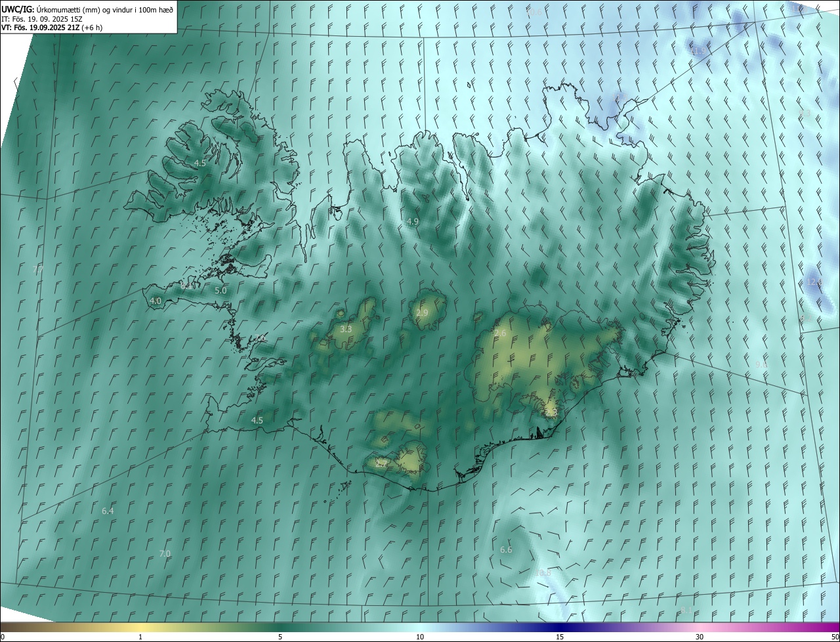Click the 4.9 value in north Iceland
Image resolution: width=840 pixels, height=642 pixels.
pyautogui.click(x=413, y=222)
